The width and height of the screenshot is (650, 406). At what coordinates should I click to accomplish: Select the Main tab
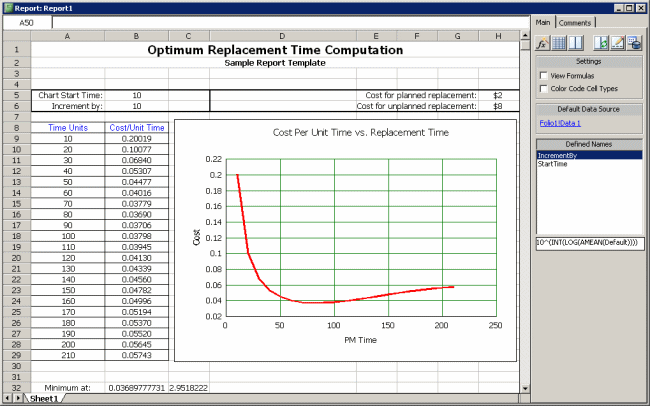[x=543, y=22]
